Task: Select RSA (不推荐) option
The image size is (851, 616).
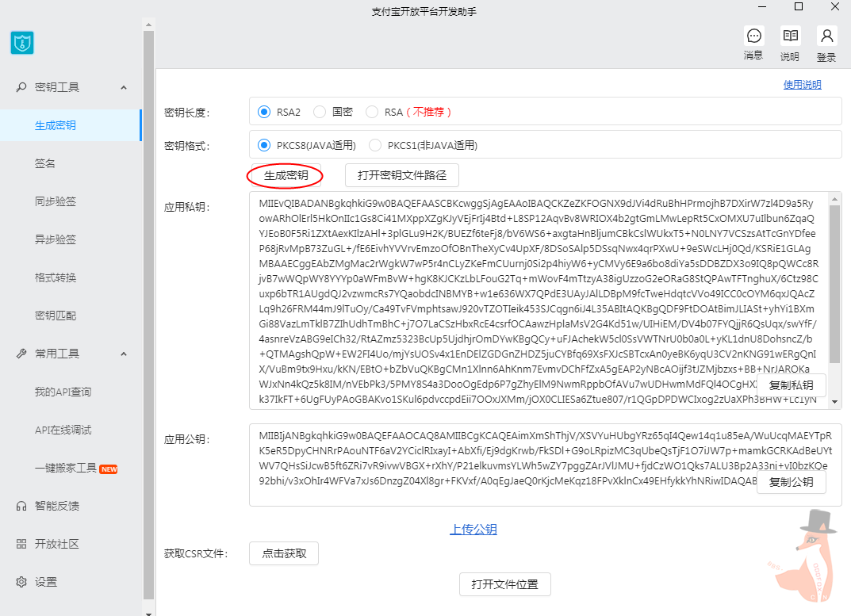Action: click(372, 112)
